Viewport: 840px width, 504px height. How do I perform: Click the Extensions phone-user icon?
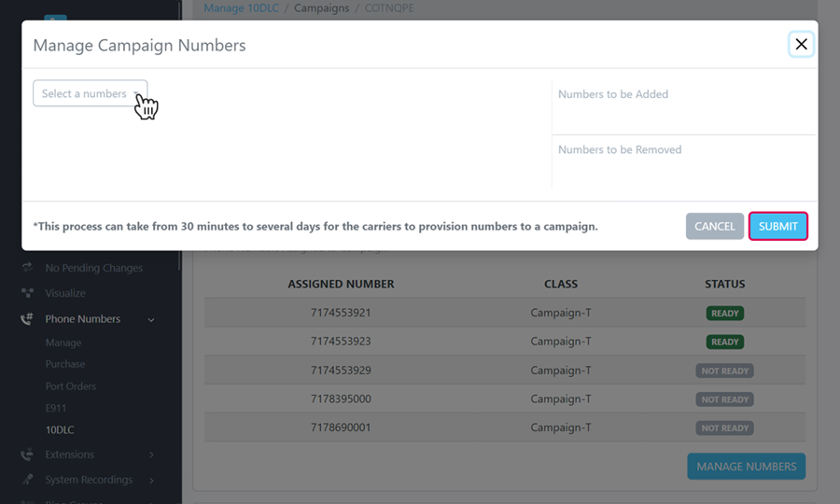pos(27,455)
